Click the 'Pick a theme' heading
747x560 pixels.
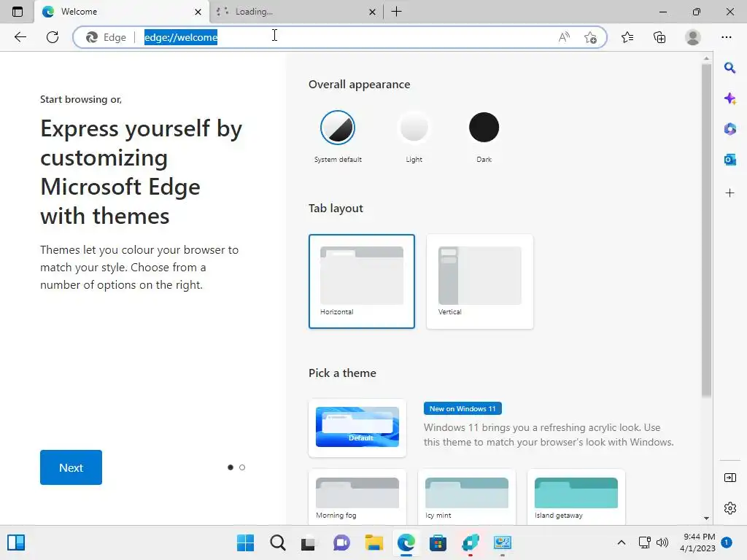pyautogui.click(x=342, y=373)
